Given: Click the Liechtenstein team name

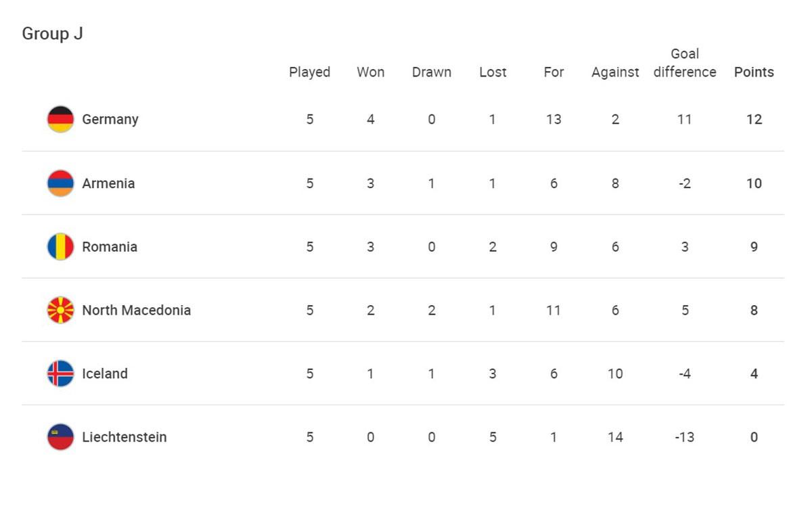Looking at the screenshot, I should 125,437.
